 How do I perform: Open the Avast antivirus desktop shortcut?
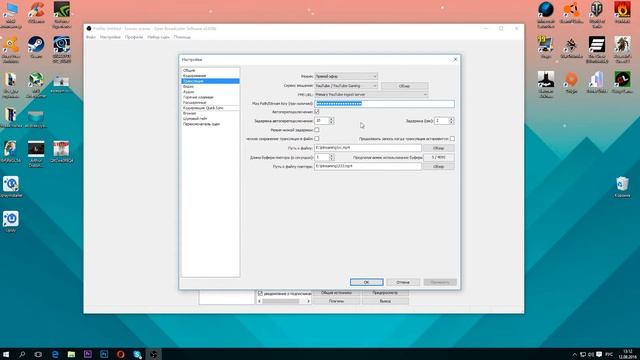coord(11,49)
